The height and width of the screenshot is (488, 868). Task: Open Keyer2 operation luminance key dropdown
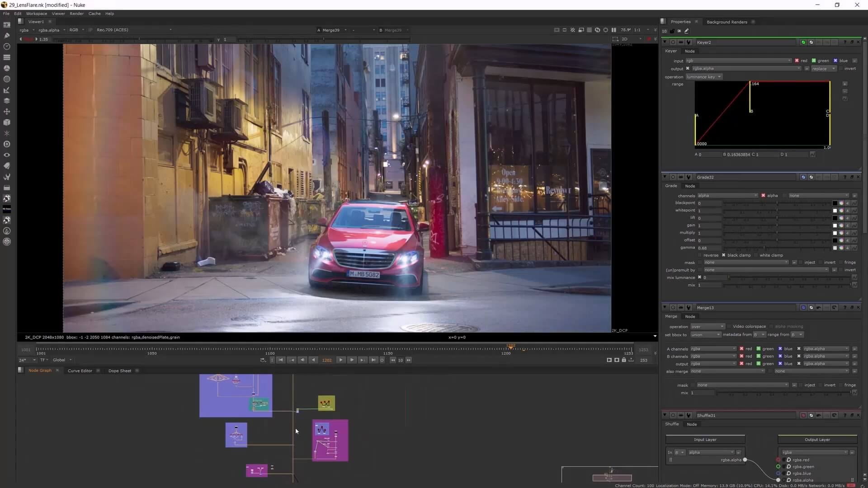point(703,77)
